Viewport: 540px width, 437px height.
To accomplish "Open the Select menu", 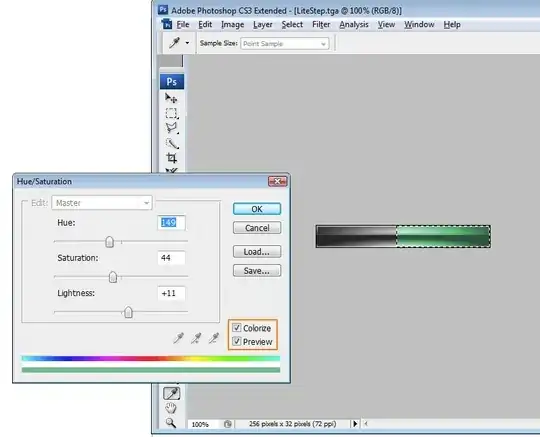I will 292,24.
